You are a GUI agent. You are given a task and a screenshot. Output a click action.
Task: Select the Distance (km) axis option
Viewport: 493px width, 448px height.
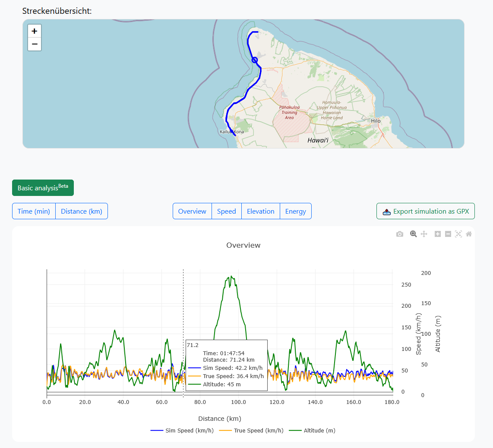point(82,211)
